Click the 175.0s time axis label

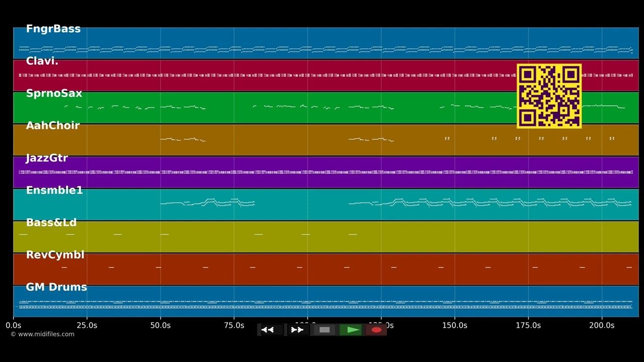(x=528, y=325)
